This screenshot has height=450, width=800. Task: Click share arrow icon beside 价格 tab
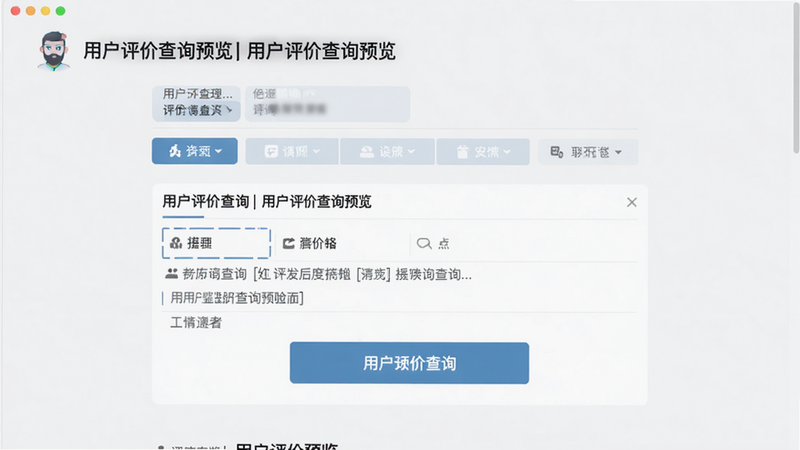(289, 243)
